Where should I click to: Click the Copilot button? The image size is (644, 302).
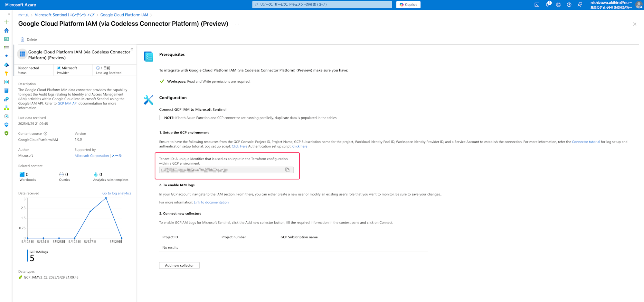[x=408, y=5]
